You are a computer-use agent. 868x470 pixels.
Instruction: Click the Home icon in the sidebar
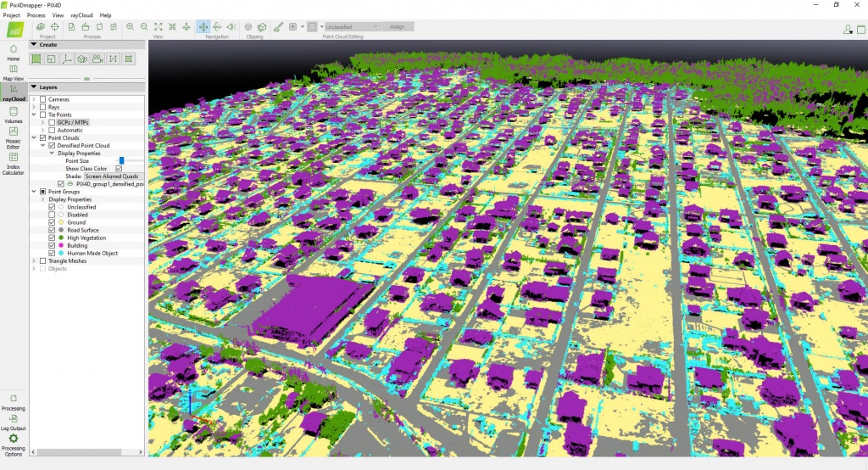(x=14, y=51)
